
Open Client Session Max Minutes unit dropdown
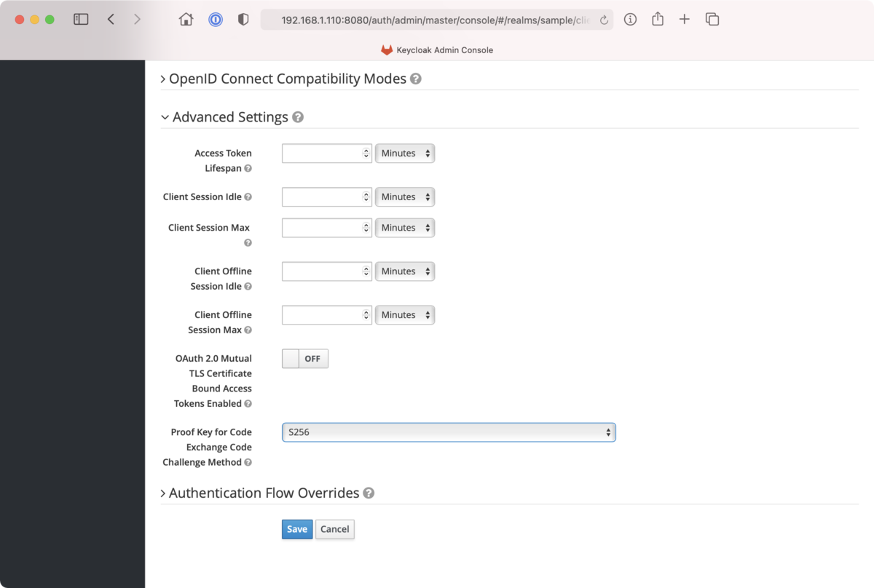pos(405,228)
